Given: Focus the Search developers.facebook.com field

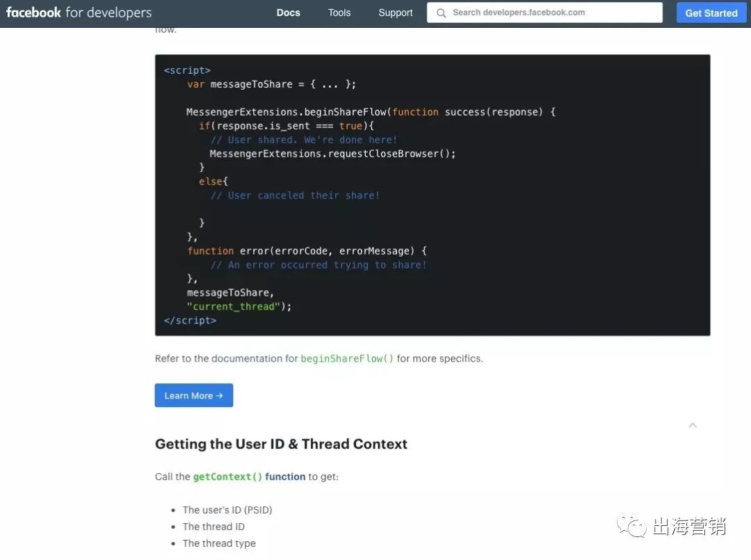Looking at the screenshot, I should click(544, 13).
